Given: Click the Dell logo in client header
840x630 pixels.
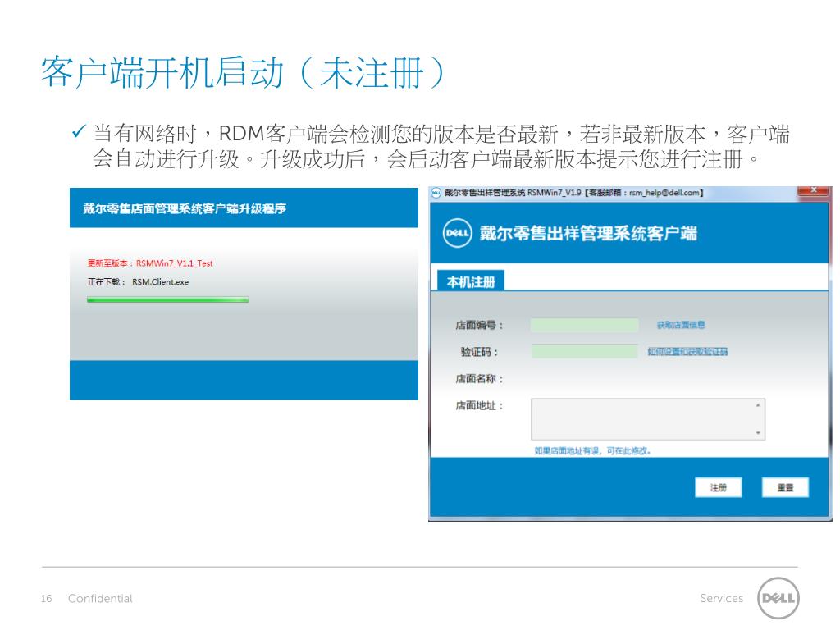Looking at the screenshot, I should (x=457, y=233).
